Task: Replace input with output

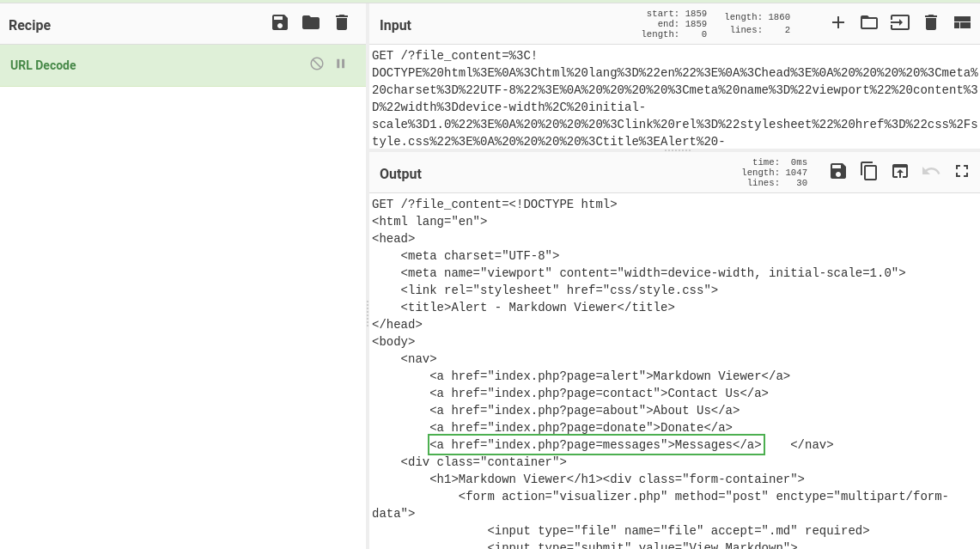Action: [900, 171]
